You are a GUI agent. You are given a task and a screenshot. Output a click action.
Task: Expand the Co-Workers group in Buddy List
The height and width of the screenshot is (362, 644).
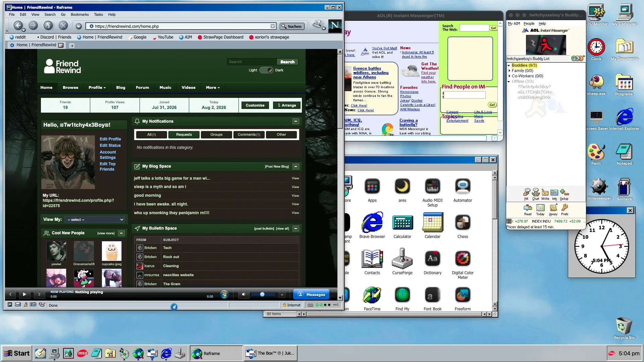pyautogui.click(x=509, y=76)
